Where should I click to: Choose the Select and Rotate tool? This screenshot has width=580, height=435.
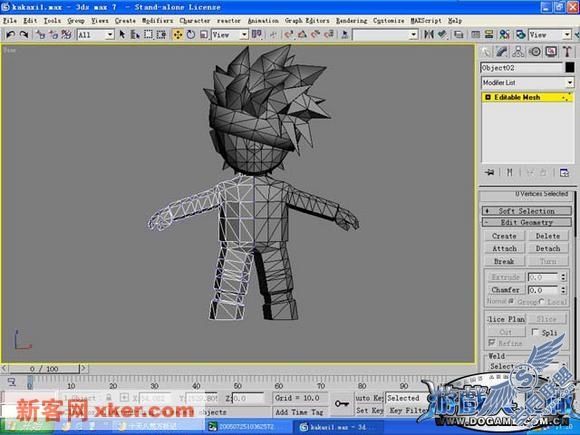191,35
